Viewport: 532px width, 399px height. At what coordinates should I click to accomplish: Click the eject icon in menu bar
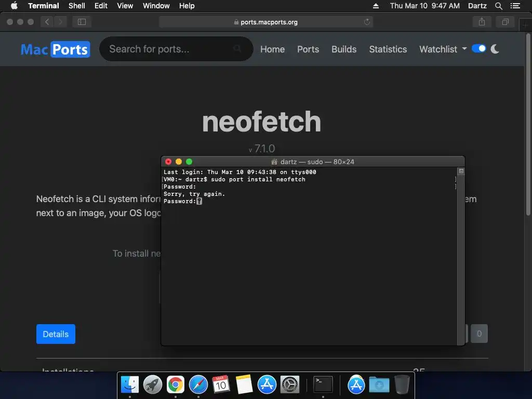pyautogui.click(x=376, y=6)
